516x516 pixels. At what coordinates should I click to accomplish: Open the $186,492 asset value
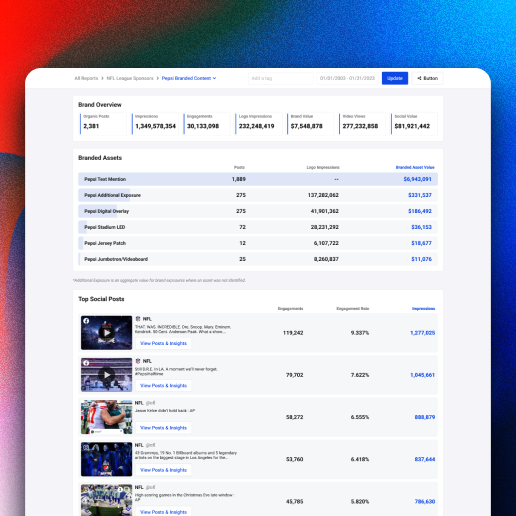tap(420, 211)
